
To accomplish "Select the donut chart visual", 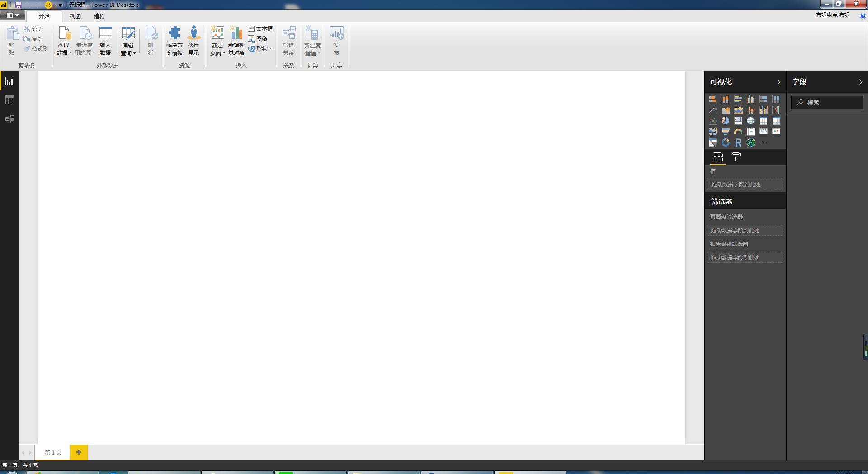I will click(725, 142).
